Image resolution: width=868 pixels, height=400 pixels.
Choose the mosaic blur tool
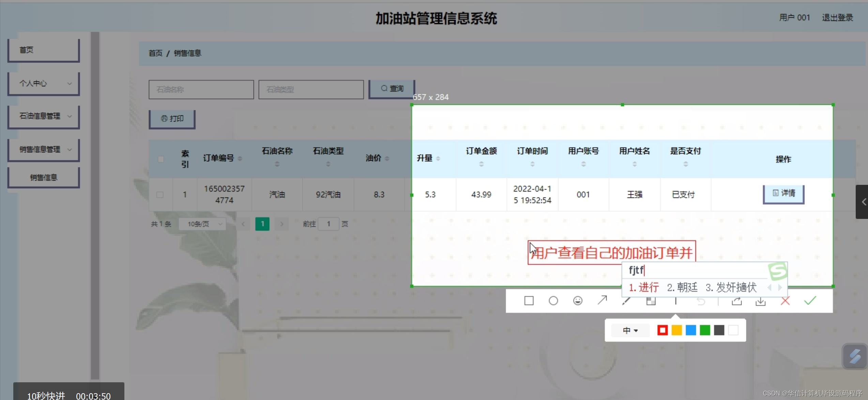651,301
